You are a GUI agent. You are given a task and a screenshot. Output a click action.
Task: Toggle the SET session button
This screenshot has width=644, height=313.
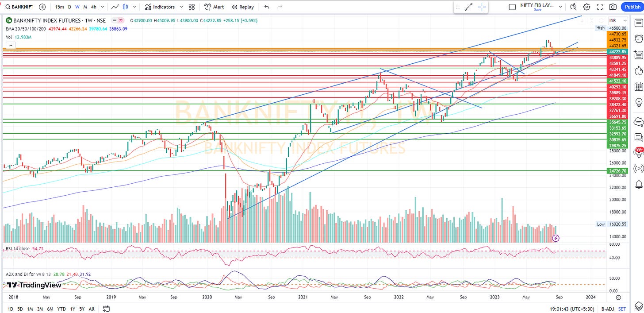tap(622, 309)
